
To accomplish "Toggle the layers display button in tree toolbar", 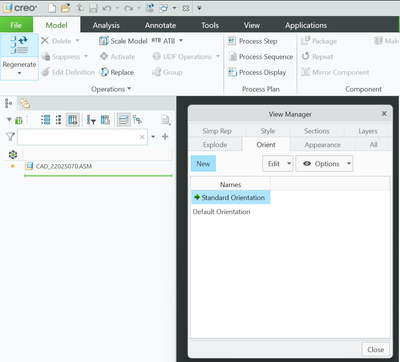I will tap(124, 120).
